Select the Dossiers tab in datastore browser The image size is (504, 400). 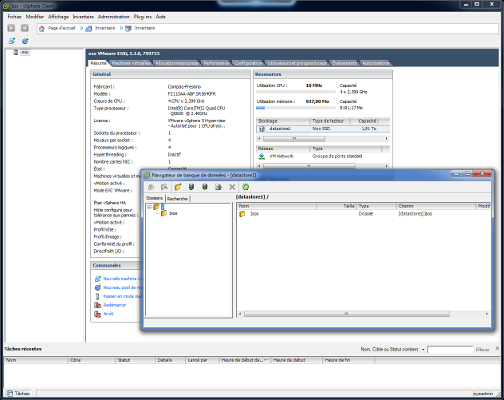click(x=154, y=198)
